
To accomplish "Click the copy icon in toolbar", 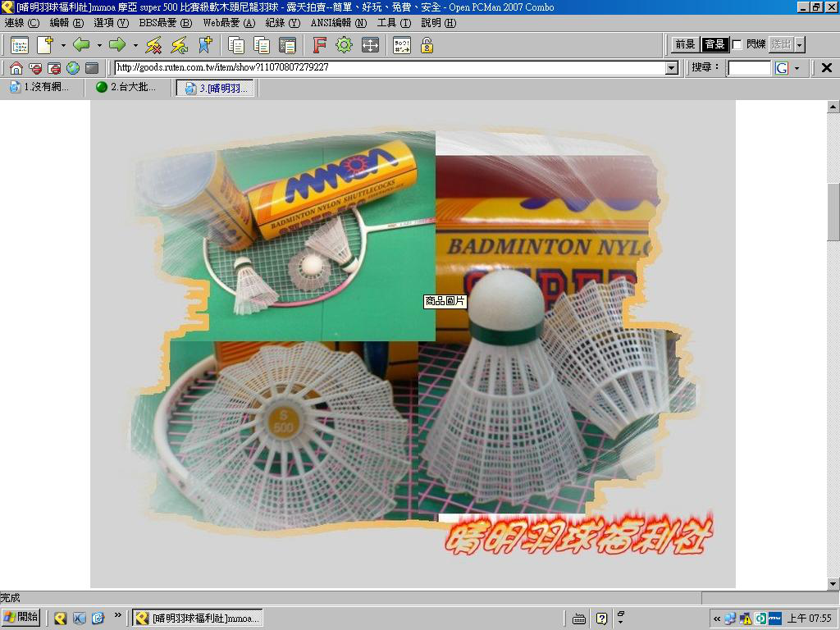I will (x=235, y=46).
